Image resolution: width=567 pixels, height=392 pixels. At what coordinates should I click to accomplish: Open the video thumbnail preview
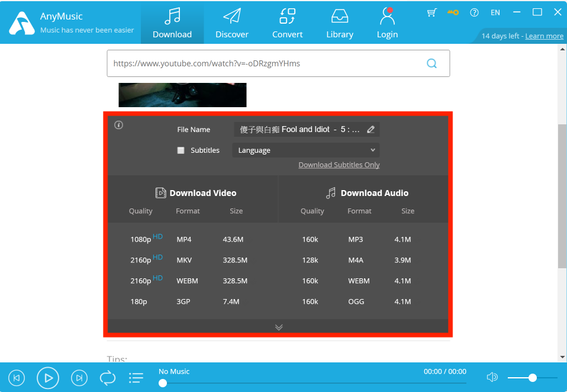[182, 95]
